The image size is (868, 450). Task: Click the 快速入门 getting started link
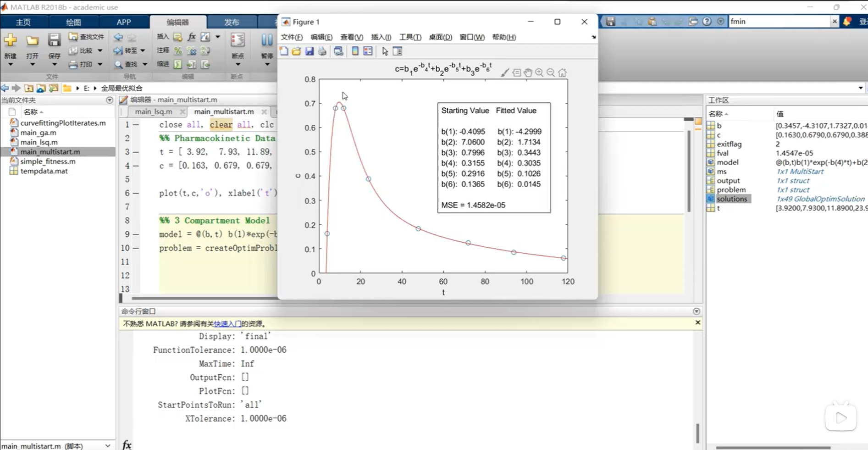pos(227,324)
